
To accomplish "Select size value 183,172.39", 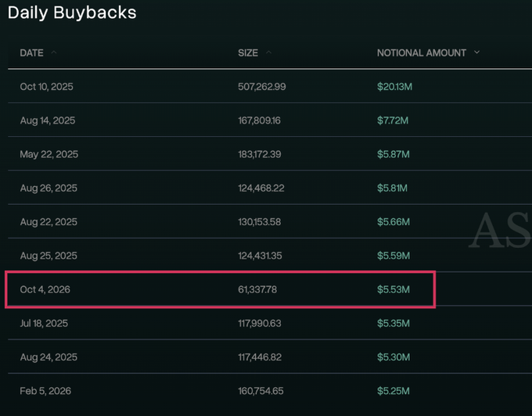I will [x=260, y=154].
